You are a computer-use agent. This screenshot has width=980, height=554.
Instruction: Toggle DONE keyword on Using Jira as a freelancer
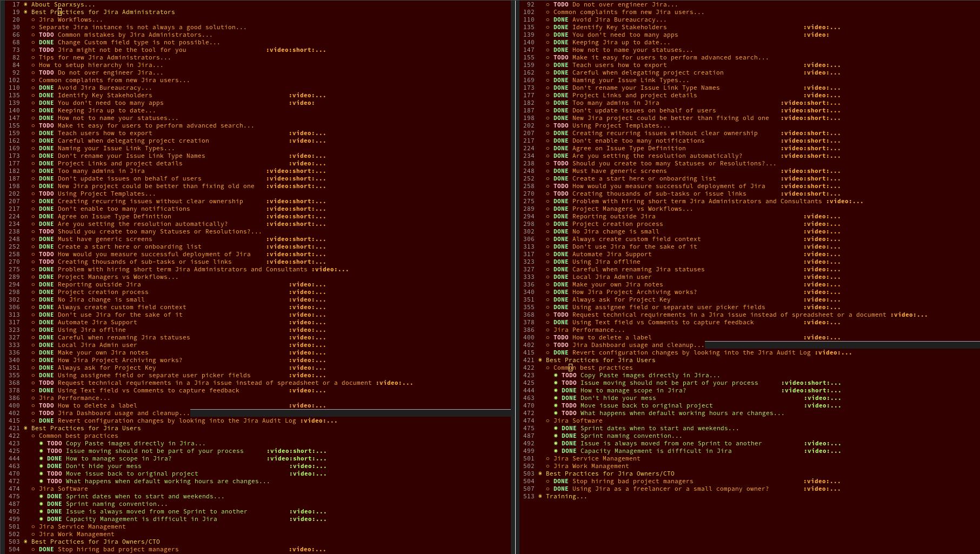[561, 489]
